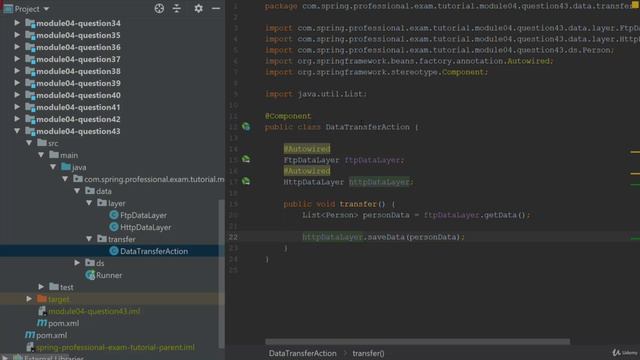Viewport: 640px width, 360px height.
Task: Click the autowired gutter icon beside httpDataLayer field
Action: 246,181
